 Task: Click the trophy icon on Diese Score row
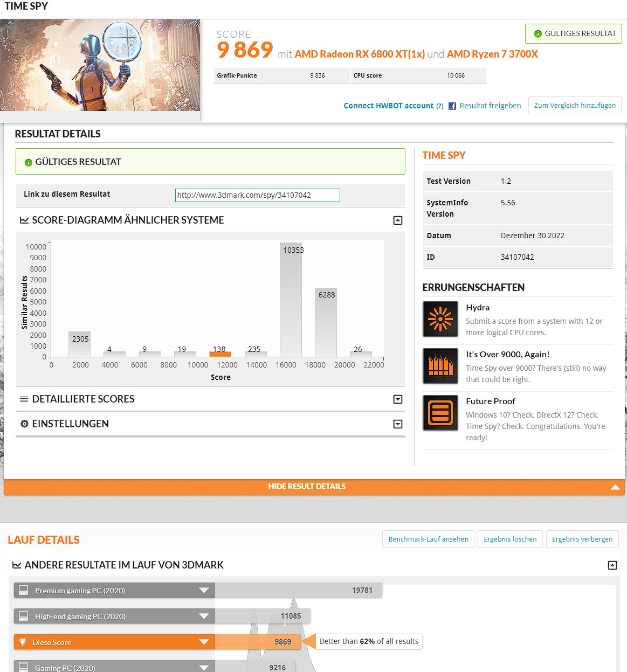click(23, 642)
